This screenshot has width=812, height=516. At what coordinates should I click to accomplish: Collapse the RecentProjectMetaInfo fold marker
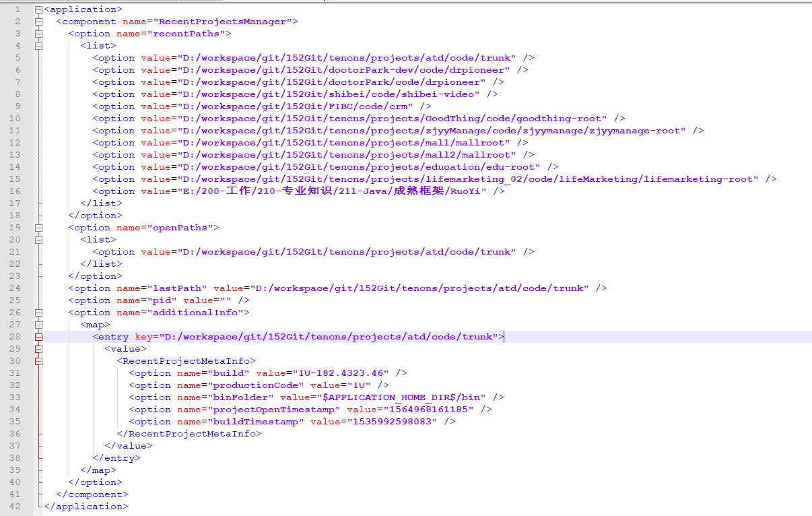coord(39,361)
